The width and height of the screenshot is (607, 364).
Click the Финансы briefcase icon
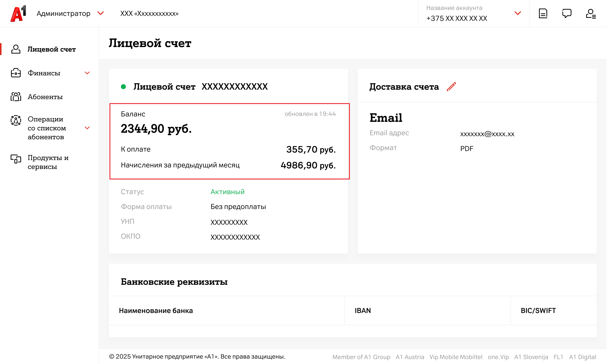point(16,73)
